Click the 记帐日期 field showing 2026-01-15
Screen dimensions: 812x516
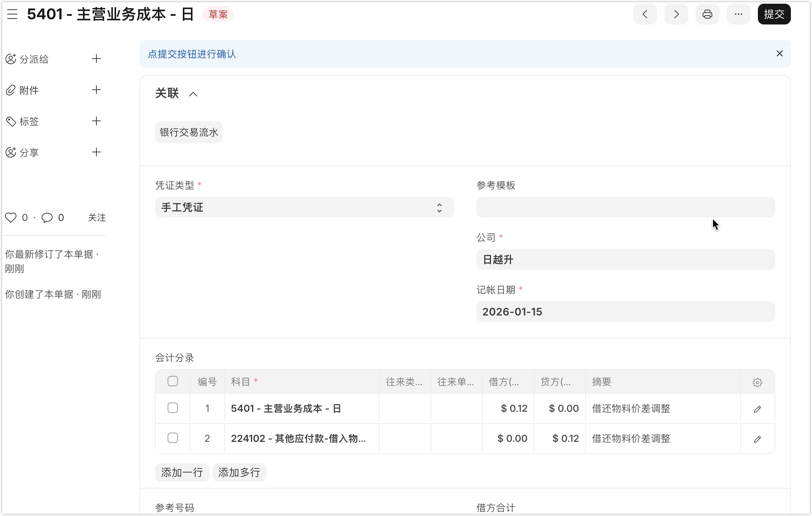tap(625, 312)
